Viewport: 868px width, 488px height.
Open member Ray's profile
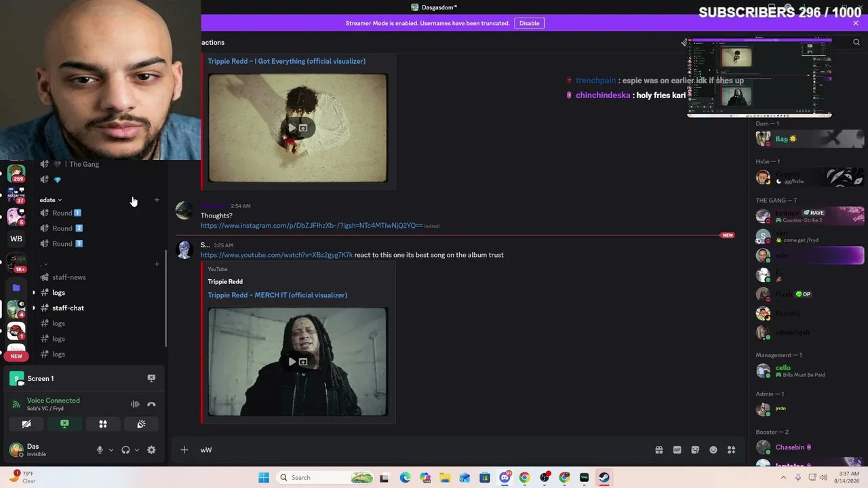(x=810, y=139)
